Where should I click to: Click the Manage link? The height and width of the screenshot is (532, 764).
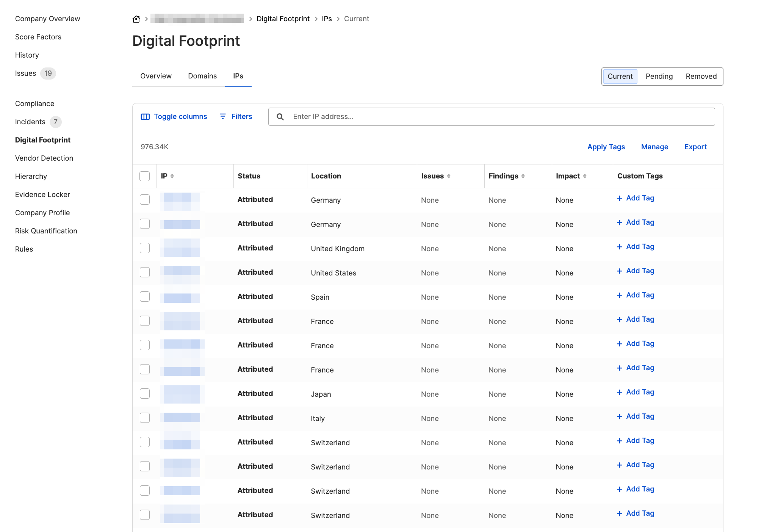pos(654,147)
